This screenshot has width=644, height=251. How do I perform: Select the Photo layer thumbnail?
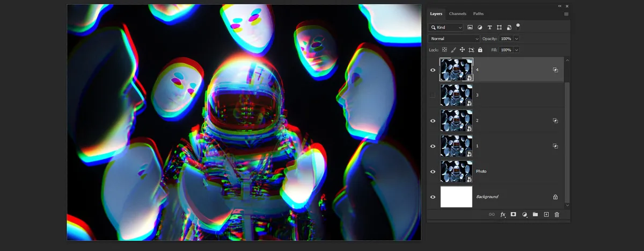(456, 171)
